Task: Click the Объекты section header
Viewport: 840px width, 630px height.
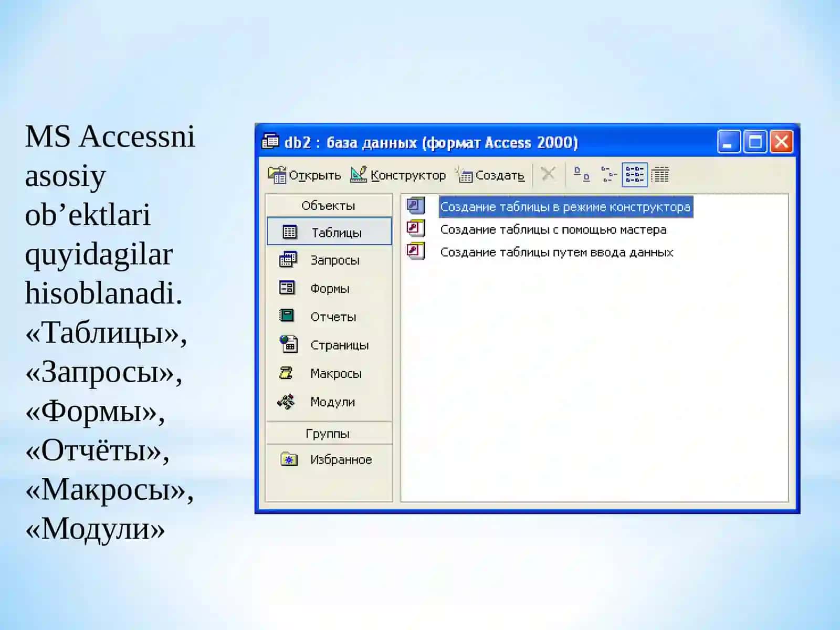Action: click(x=329, y=205)
